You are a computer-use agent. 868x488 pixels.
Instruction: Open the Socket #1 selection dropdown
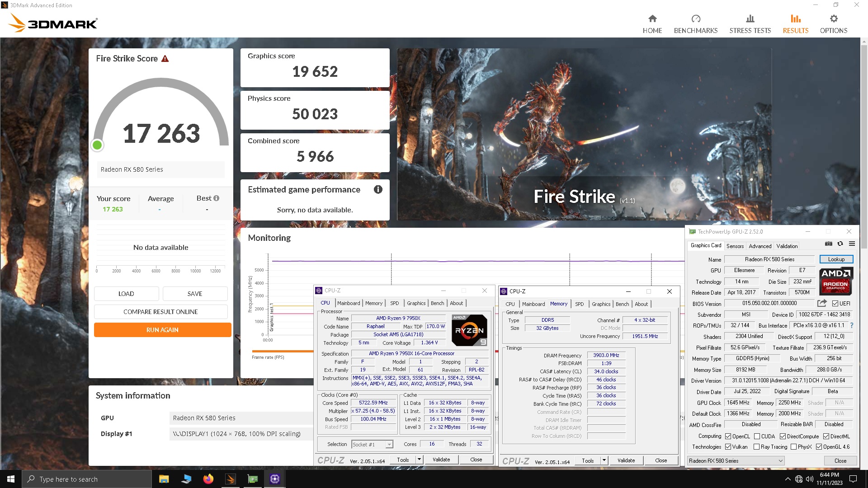pos(372,445)
